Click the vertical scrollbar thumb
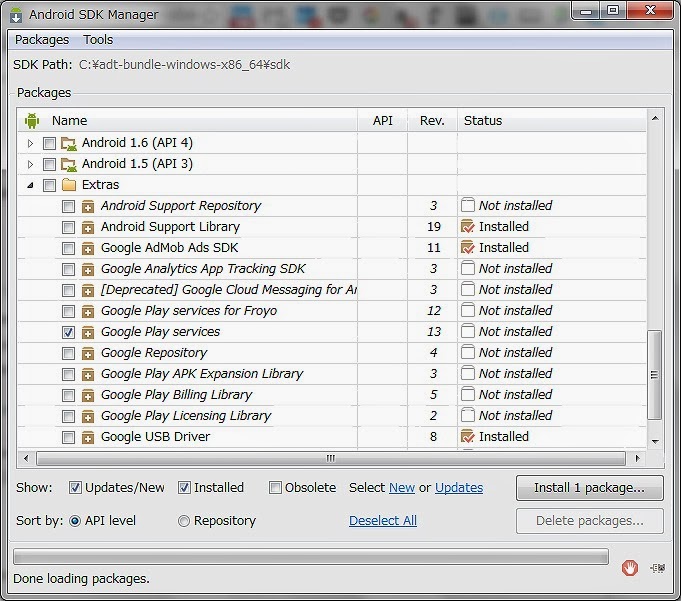This screenshot has width=681, height=601. pos(655,375)
